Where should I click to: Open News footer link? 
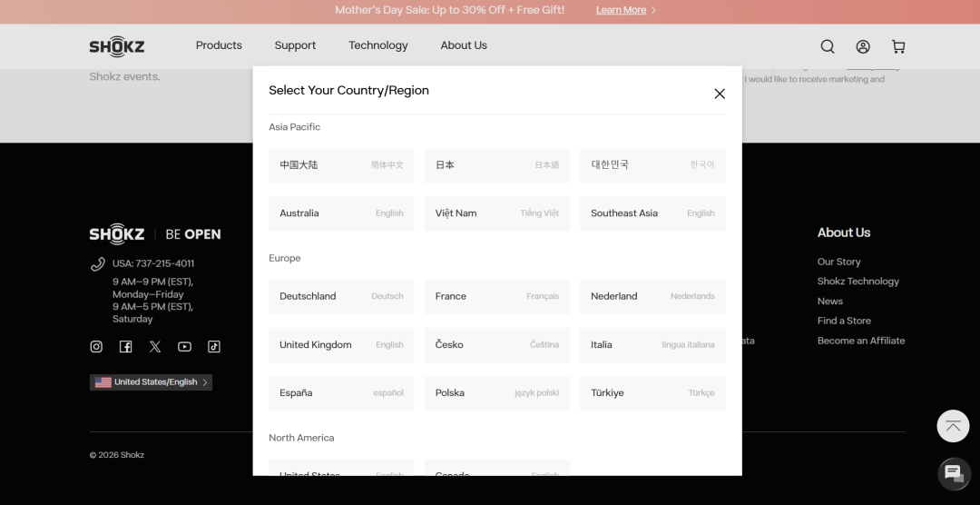pyautogui.click(x=830, y=301)
